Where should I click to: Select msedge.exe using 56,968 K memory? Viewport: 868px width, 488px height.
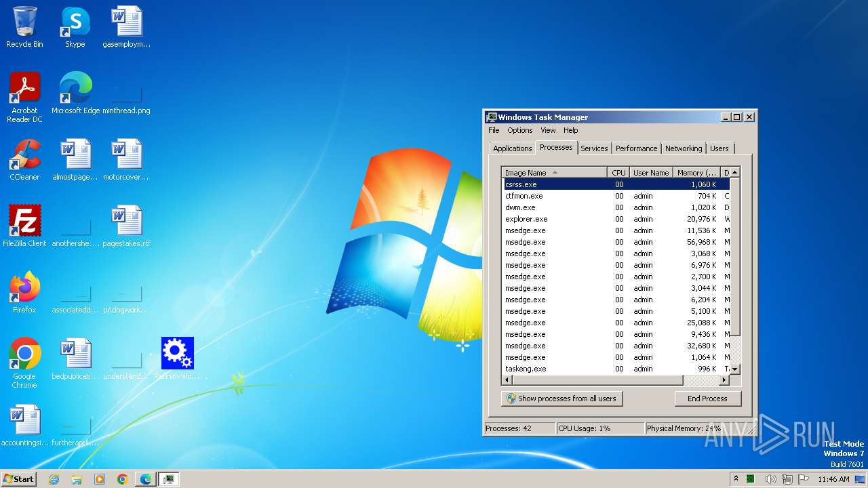616,242
